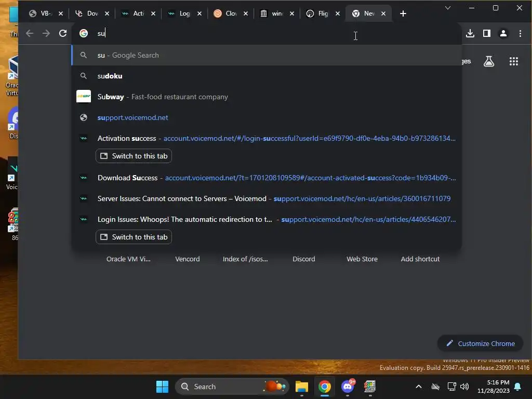Switch to tab under Login Issues
Screen dimensions: 532x399
tap(134, 237)
